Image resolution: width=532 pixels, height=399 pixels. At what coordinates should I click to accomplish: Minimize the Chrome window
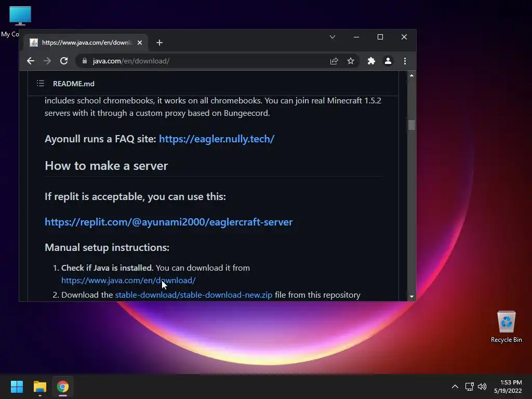tap(356, 37)
